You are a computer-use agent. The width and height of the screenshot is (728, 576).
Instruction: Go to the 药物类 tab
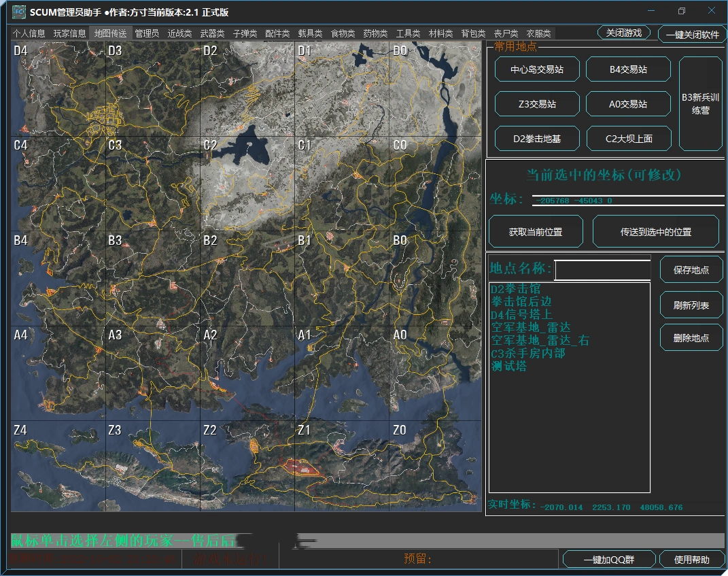pyautogui.click(x=375, y=33)
